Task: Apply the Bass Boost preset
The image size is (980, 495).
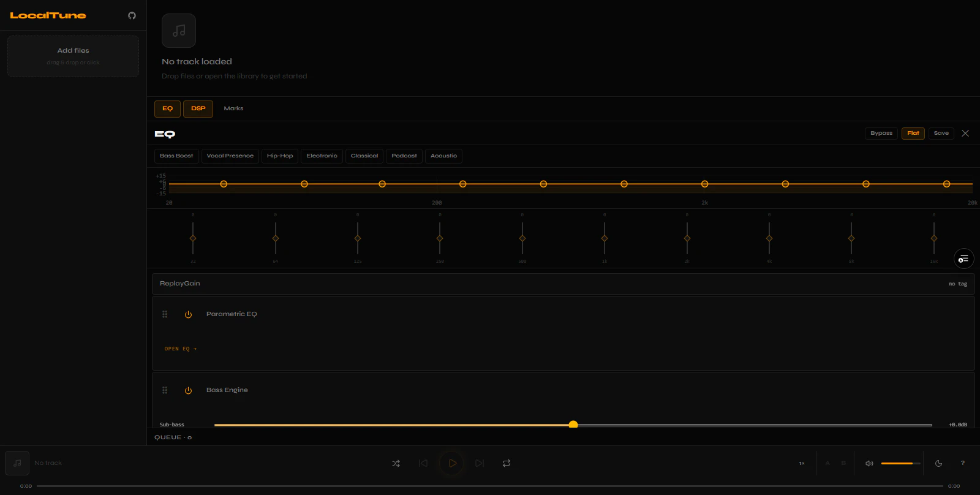Action: (x=176, y=156)
